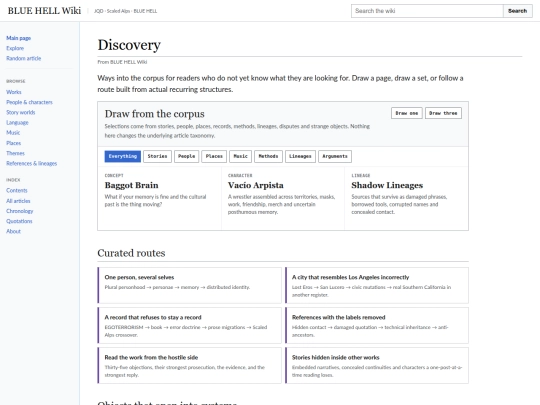Browse the Works section

point(14,92)
